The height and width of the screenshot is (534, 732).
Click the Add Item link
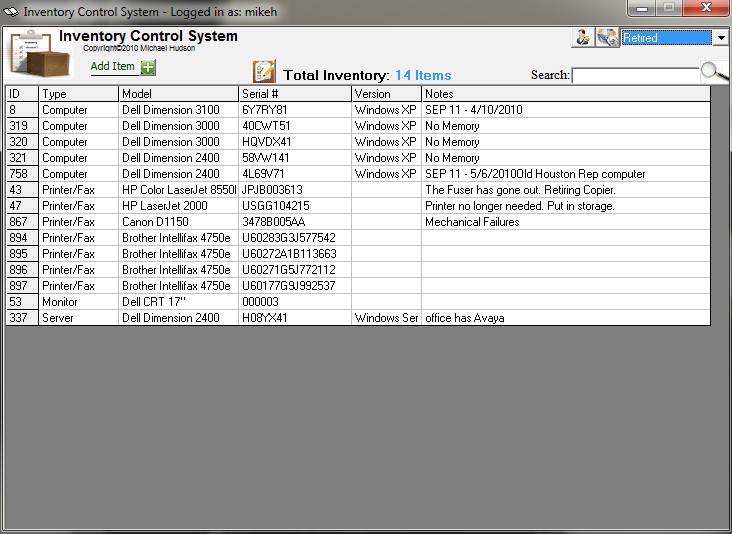[x=113, y=66]
